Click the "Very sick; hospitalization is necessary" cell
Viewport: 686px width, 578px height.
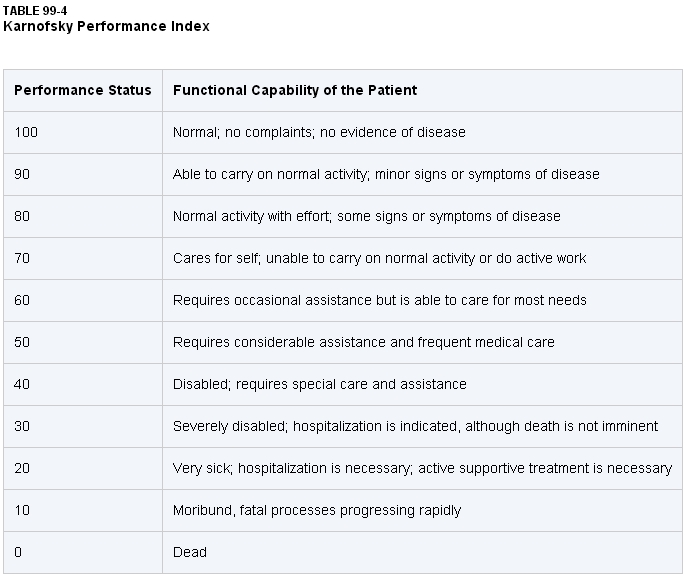[x=422, y=468]
